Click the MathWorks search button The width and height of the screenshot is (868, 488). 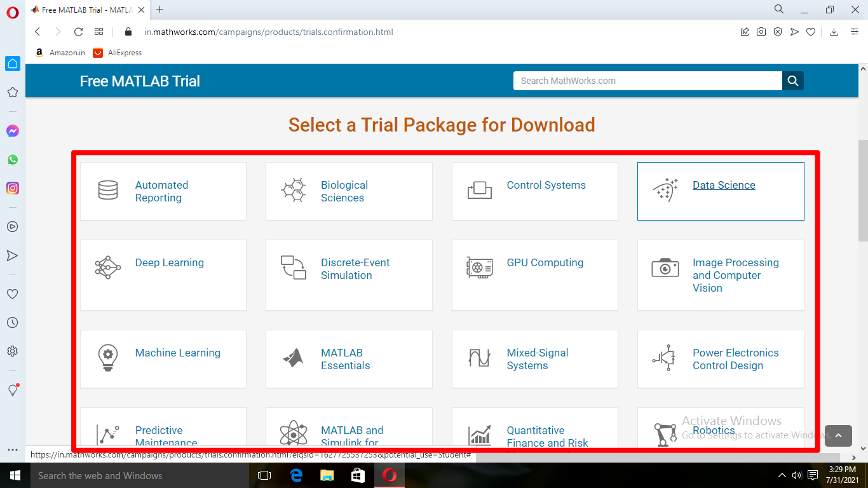pos(792,81)
